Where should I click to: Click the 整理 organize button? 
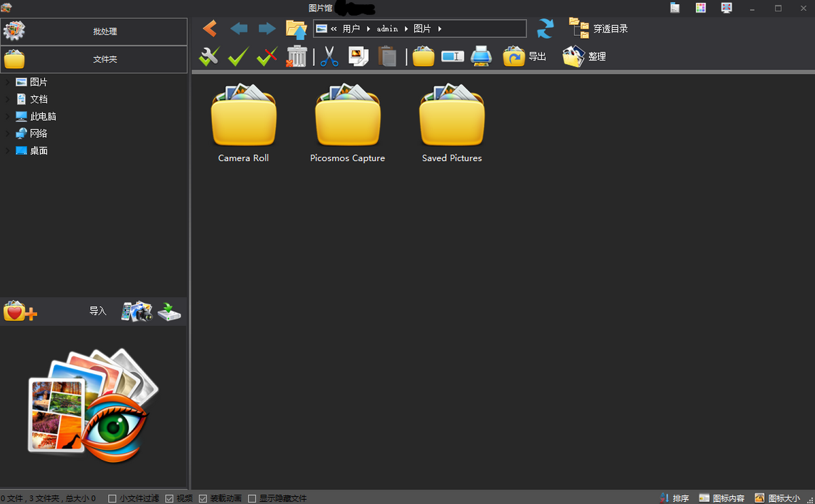pos(584,56)
